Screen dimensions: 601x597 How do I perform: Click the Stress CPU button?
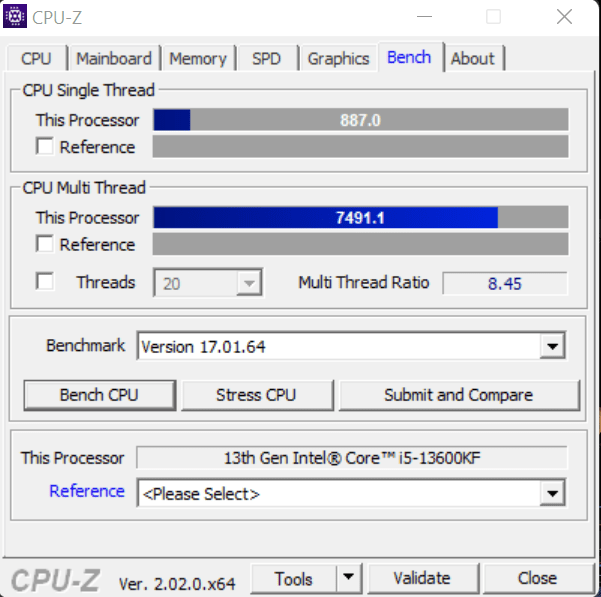tap(256, 395)
